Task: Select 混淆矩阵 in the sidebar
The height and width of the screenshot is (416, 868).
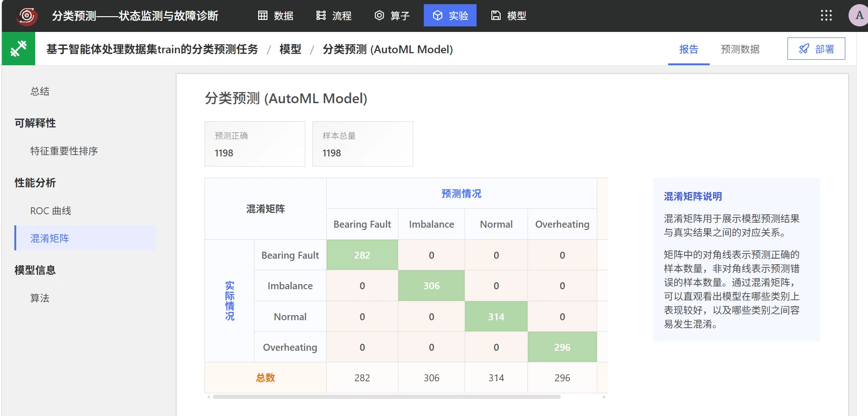Action: [85, 238]
